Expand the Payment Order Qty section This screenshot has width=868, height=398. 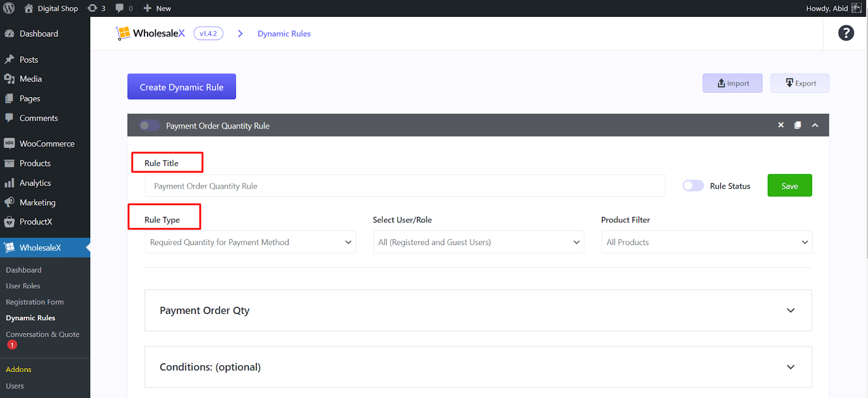(478, 310)
